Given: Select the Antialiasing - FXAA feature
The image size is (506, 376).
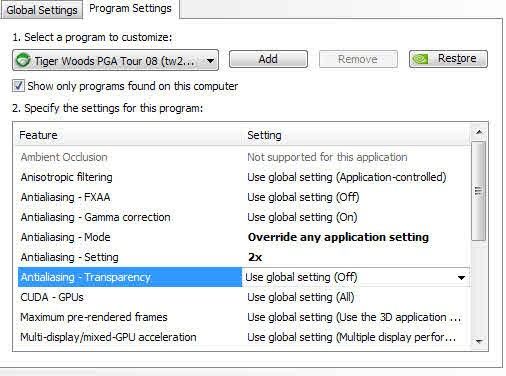Looking at the screenshot, I should [x=65, y=197].
